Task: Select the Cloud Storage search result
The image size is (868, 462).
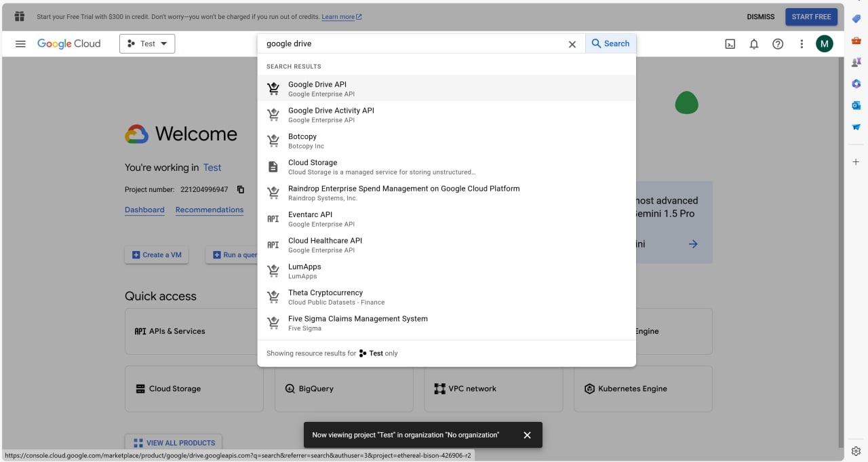Action: (447, 167)
